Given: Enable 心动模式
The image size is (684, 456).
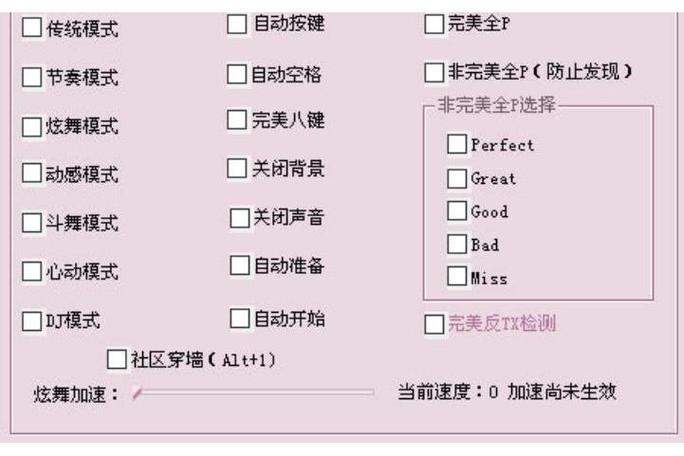Looking at the screenshot, I should coord(33,271).
